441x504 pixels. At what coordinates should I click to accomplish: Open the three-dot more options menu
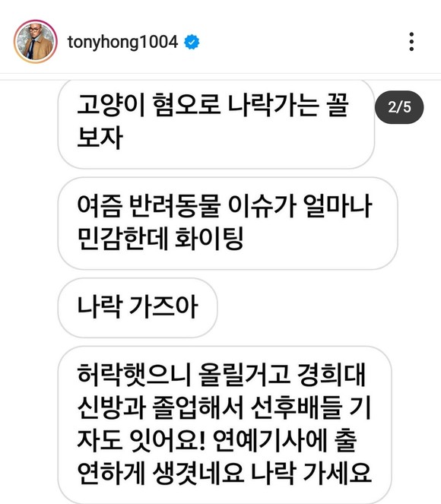pyautogui.click(x=411, y=42)
